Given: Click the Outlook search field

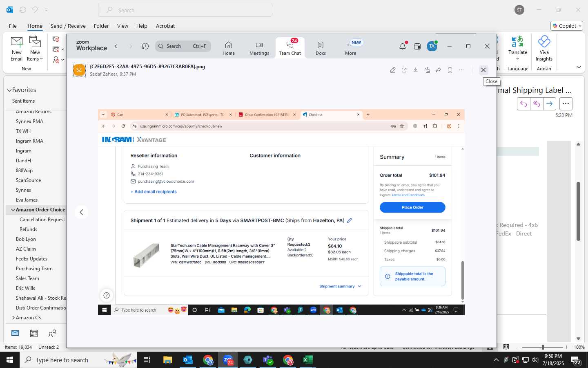Looking at the screenshot, I should click(185, 10).
